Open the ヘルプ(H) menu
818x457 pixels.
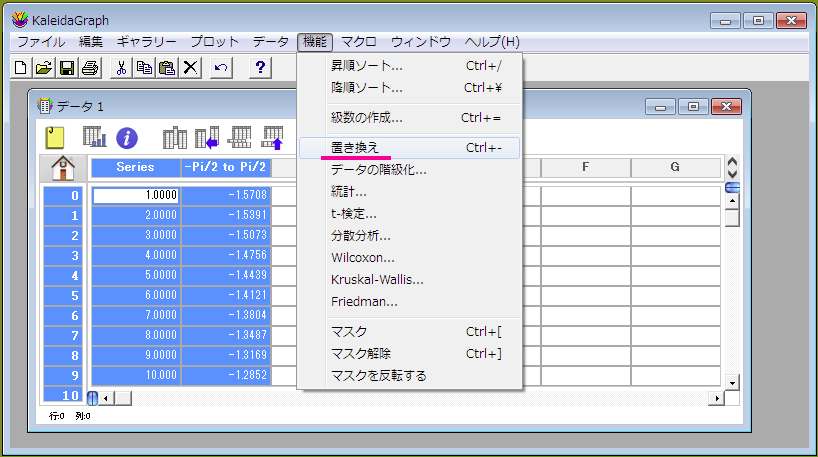tap(492, 42)
